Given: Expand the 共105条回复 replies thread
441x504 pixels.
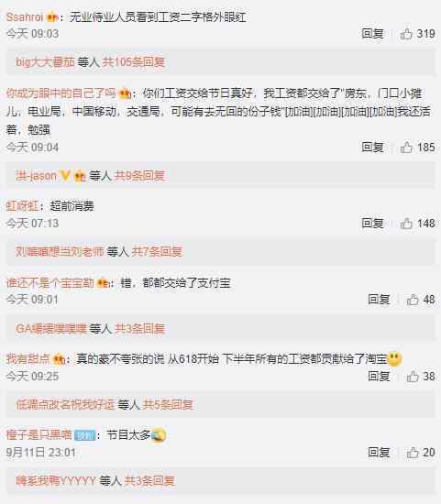Looking at the screenshot, I should click(x=134, y=61).
